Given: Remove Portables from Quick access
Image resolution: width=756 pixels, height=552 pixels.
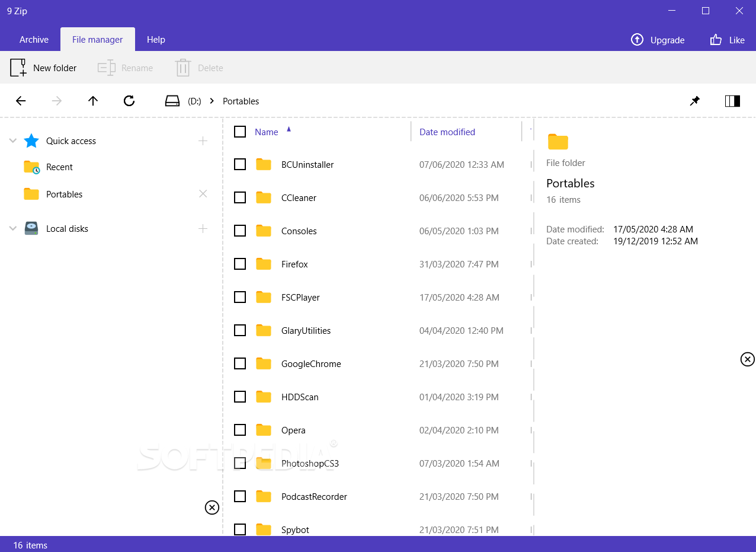Looking at the screenshot, I should 203,194.
